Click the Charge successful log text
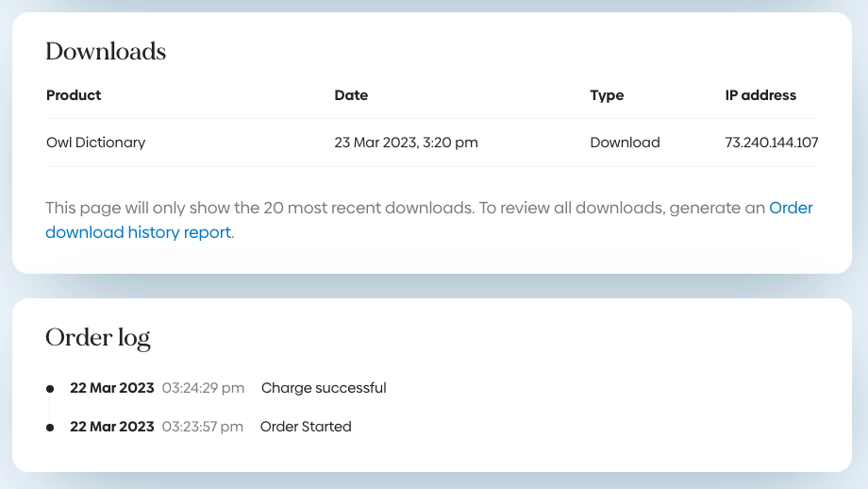Viewport: 868px width, 489px height. point(324,388)
